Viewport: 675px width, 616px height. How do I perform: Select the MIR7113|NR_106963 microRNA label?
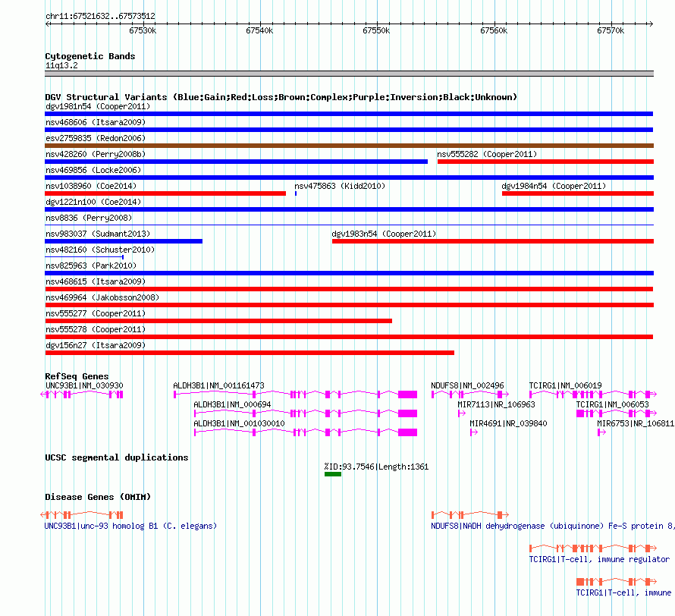point(496,404)
